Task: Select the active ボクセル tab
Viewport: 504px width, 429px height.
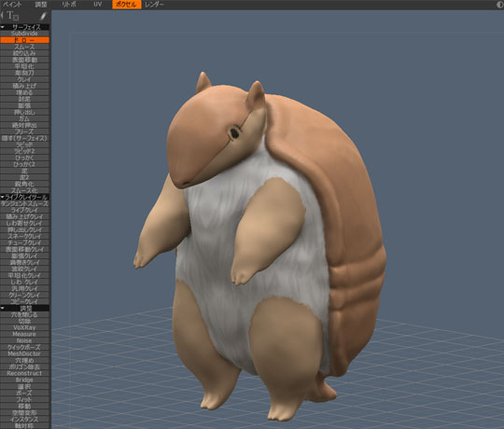Action: click(127, 5)
